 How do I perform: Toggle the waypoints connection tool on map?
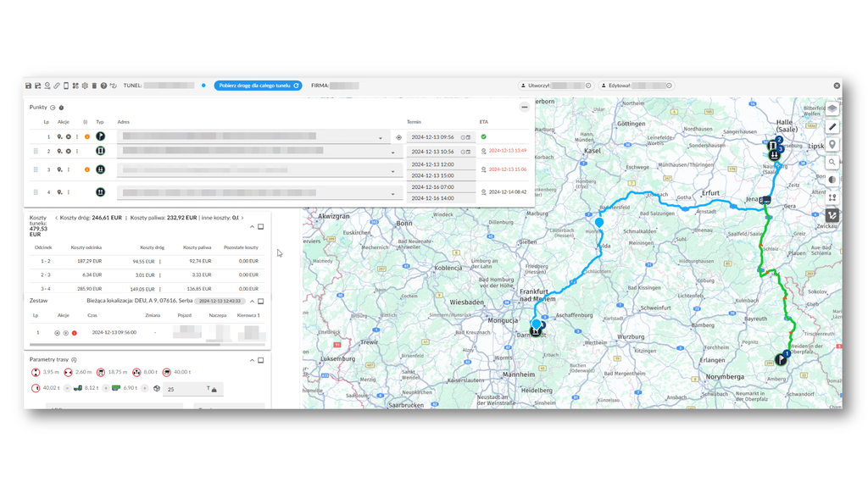[x=832, y=197]
